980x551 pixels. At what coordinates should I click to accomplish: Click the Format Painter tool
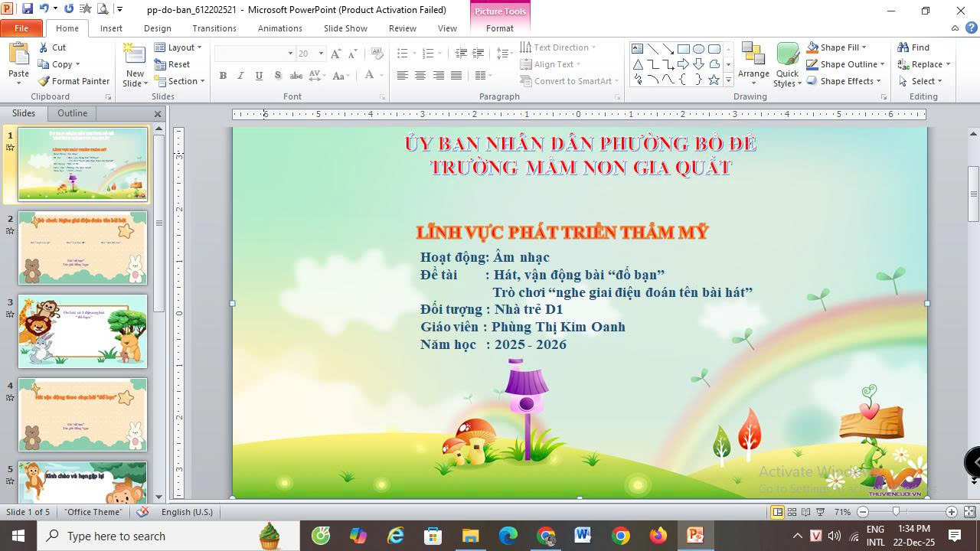74,81
